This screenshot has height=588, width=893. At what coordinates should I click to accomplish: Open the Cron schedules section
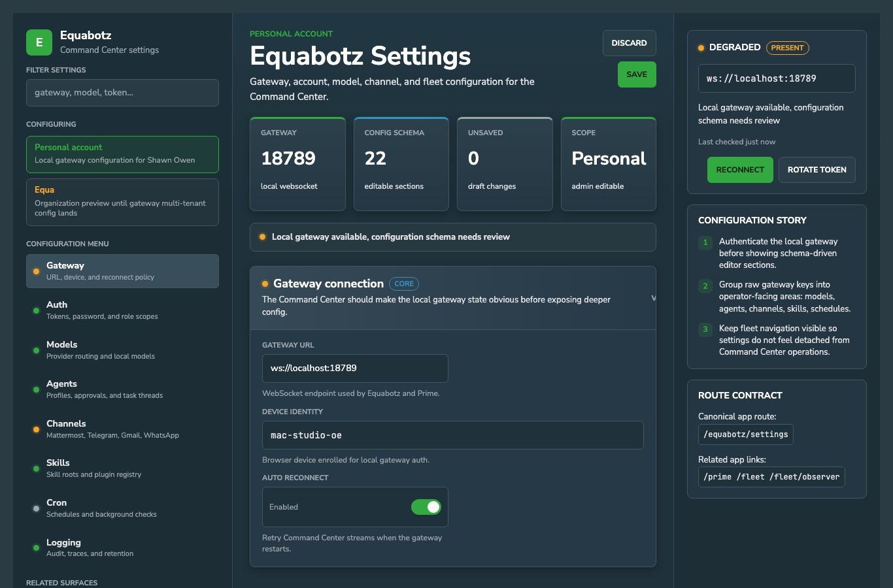coord(122,508)
